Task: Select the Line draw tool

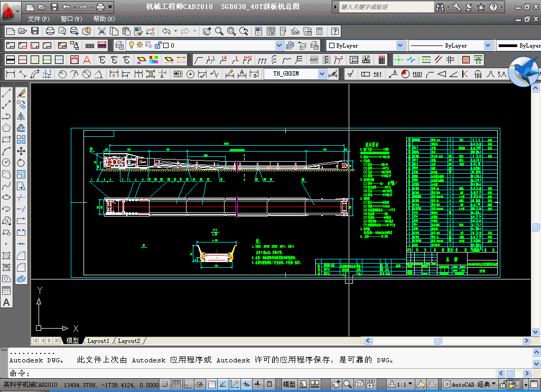Action: coord(6,93)
